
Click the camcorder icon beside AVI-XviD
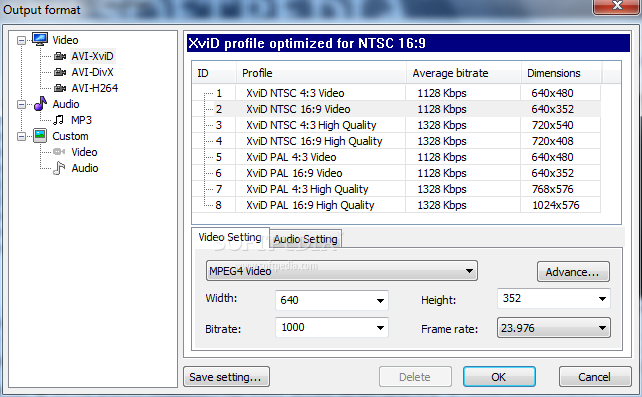coord(60,56)
